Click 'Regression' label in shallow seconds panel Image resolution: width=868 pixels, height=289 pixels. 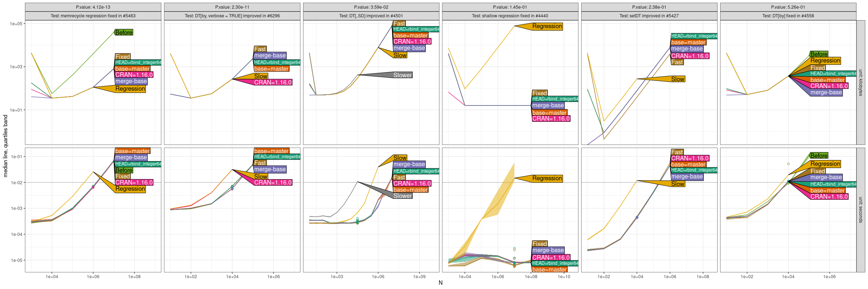[x=547, y=178]
